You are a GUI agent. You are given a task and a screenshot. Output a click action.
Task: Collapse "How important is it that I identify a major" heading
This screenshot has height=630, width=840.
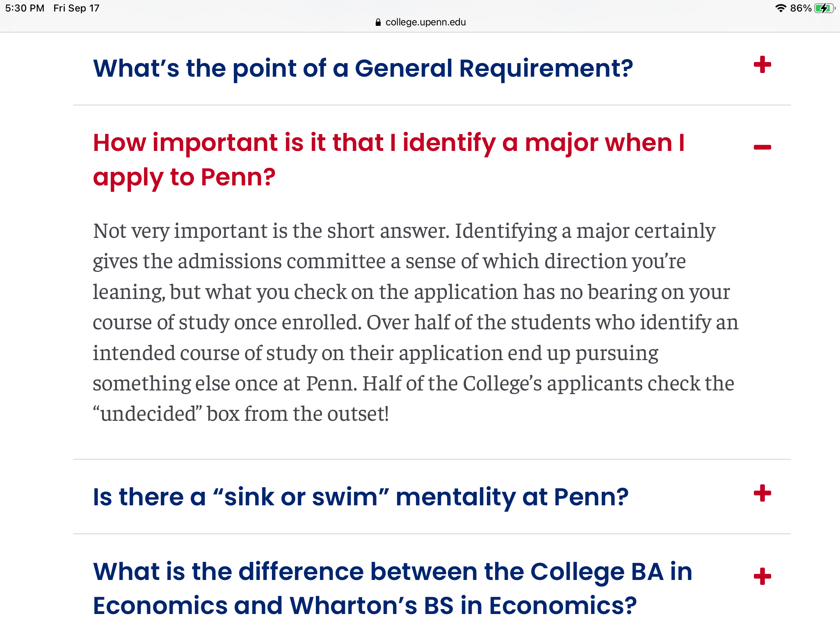(x=389, y=160)
